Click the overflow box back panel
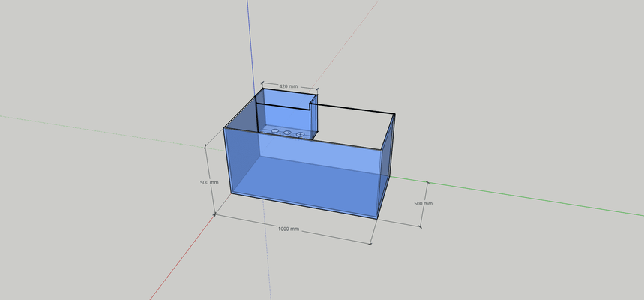 pyautogui.click(x=285, y=112)
